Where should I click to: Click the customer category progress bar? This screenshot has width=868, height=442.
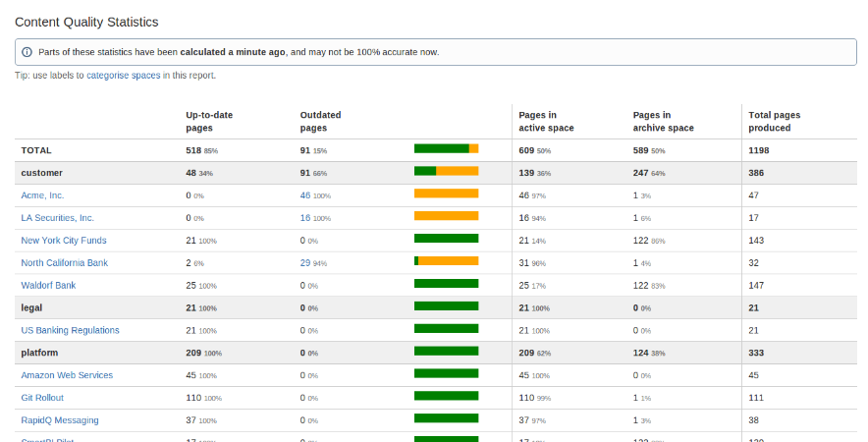tap(446, 171)
